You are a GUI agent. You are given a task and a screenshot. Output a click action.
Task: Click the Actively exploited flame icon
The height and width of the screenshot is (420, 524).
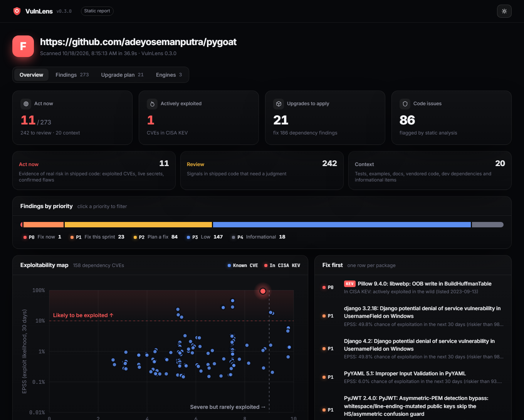[152, 104]
